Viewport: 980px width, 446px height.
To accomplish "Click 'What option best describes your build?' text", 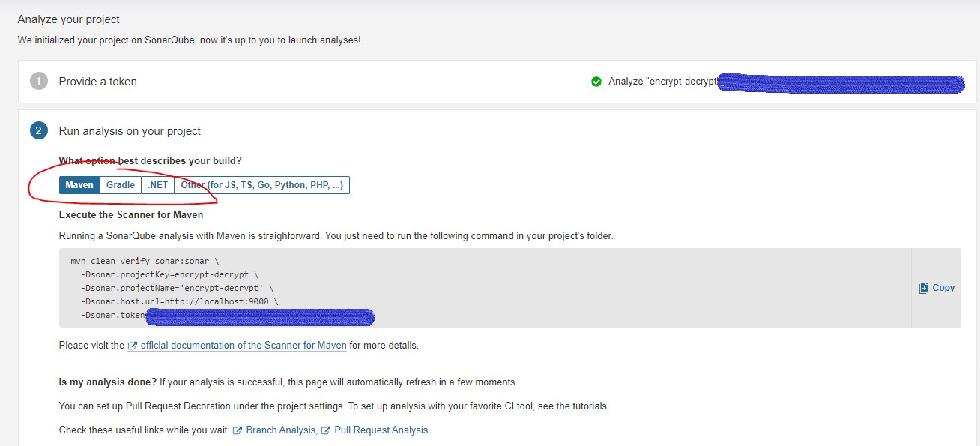I will click(x=151, y=160).
